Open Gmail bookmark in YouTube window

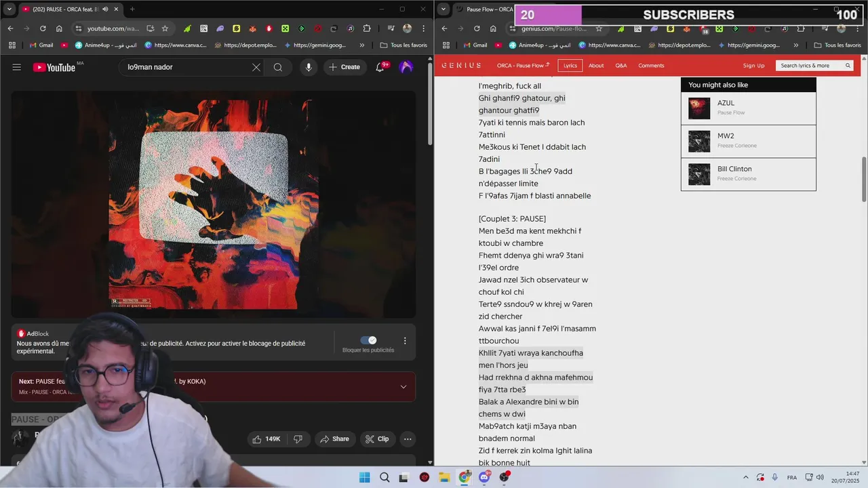41,45
